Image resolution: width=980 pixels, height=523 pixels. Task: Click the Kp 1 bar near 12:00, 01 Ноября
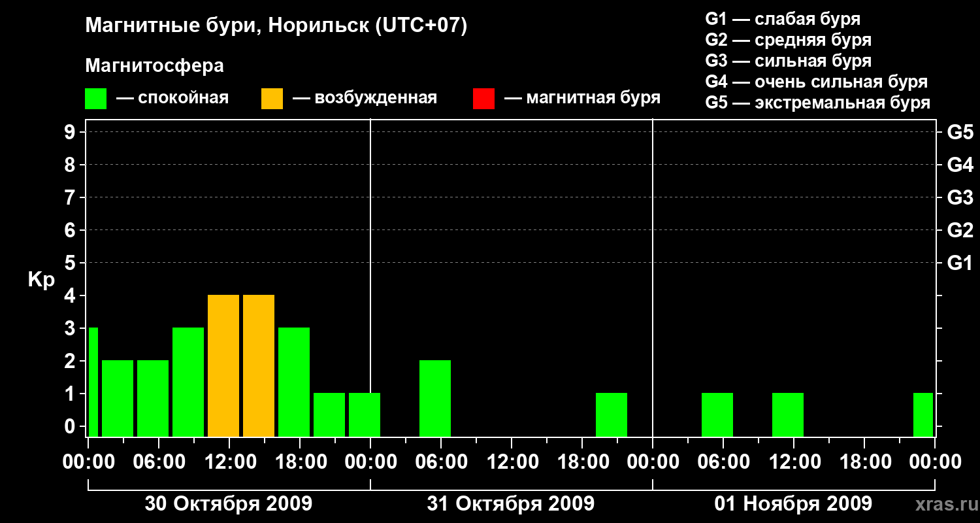tap(788, 414)
